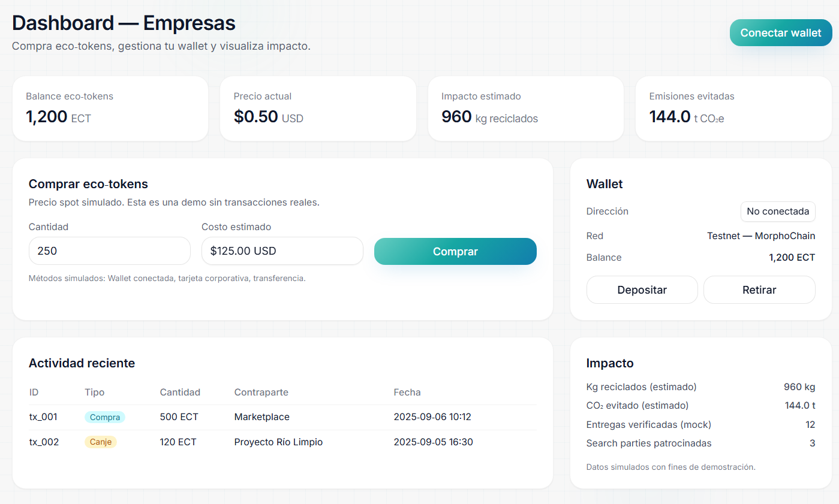Click the Tipo column header
Viewport: 839px width, 504px height.
tap(95, 393)
